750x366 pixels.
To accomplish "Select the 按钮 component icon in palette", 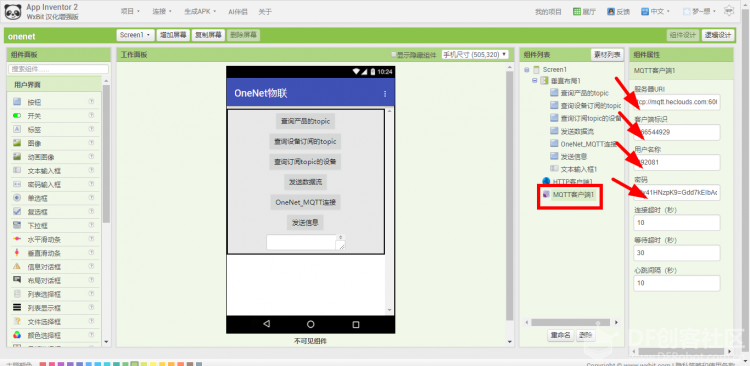I will [17, 101].
